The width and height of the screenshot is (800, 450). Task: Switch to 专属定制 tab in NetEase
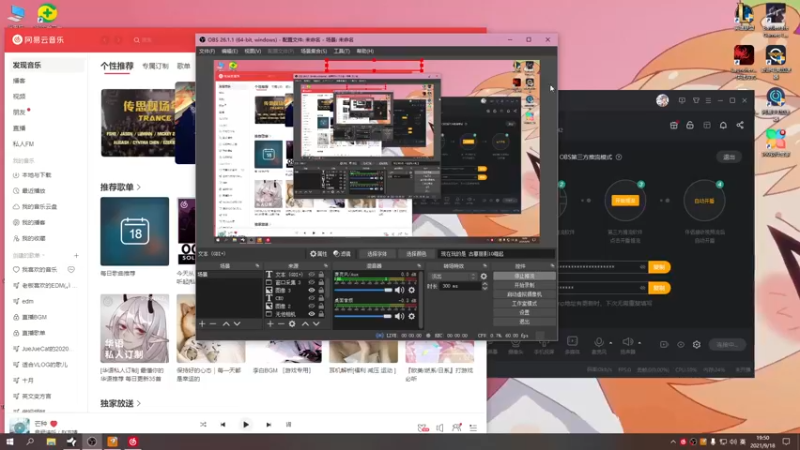155,66
